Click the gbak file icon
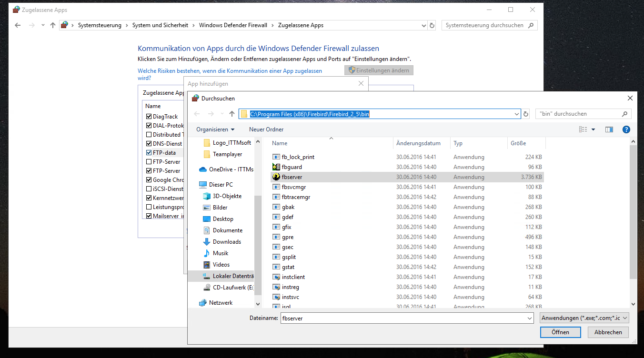Viewport: 644px width, 358px height. point(276,207)
